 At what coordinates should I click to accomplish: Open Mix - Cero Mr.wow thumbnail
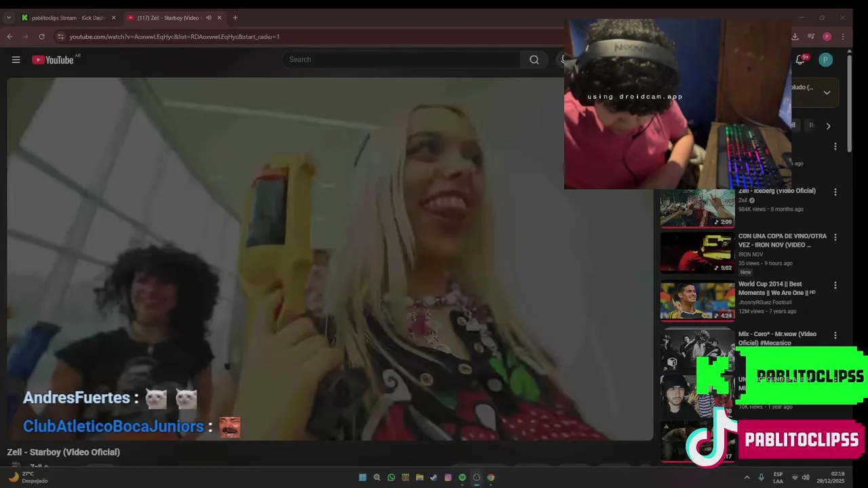click(x=697, y=348)
